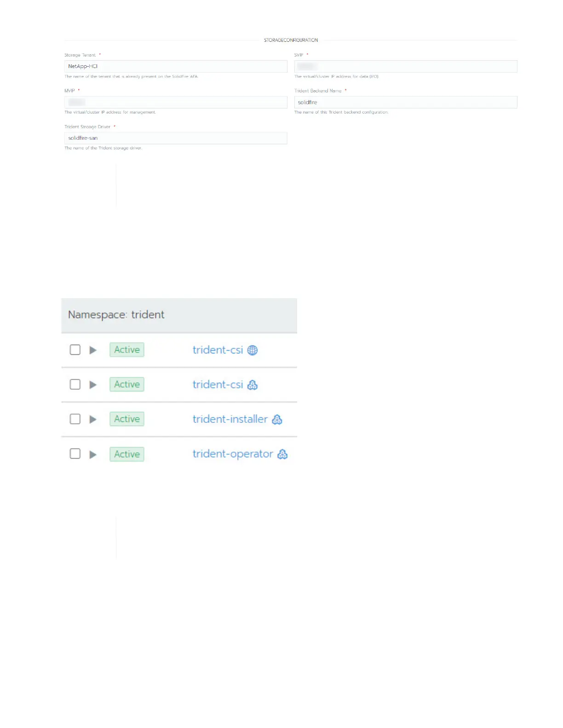Click the MVIP field label
Screen dimensions: 563x728
(x=69, y=91)
